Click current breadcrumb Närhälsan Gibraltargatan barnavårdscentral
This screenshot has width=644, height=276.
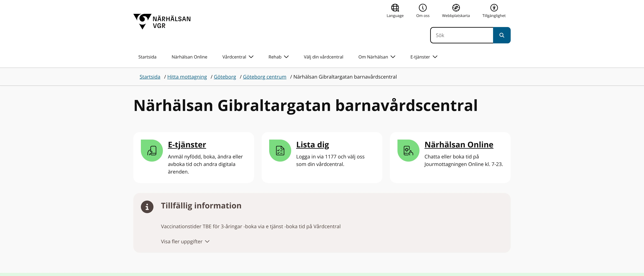[345, 77]
